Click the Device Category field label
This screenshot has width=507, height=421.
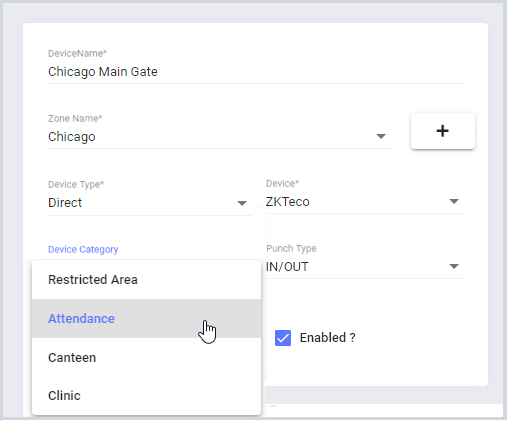pyautogui.click(x=83, y=249)
